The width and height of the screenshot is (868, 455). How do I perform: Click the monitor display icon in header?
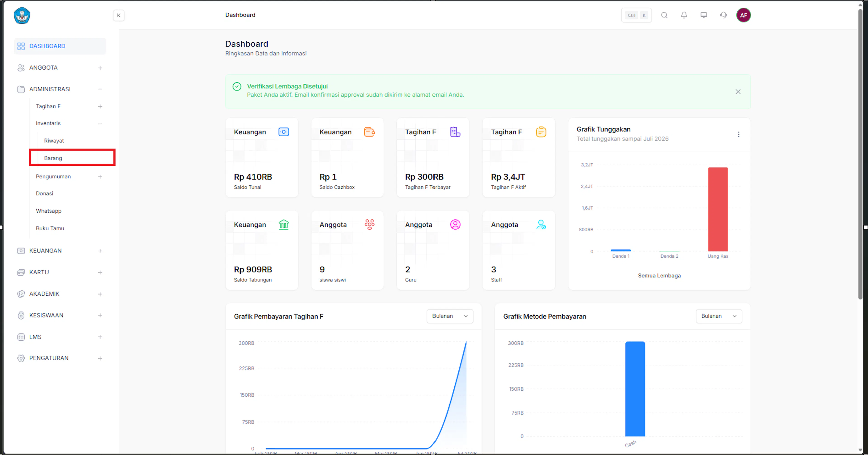[704, 15]
